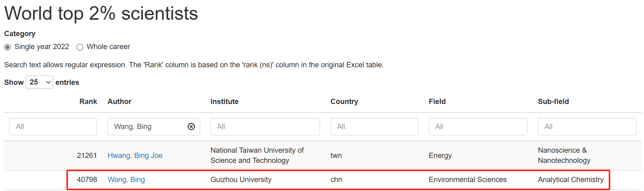Click the Field filter input box
Viewport: 644px width, 191px height.
coord(478,127)
